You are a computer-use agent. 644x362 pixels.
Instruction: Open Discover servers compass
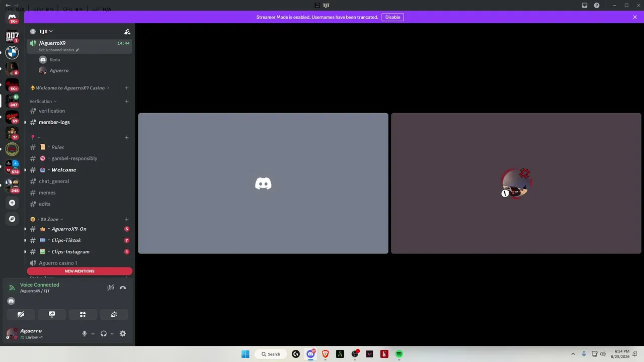[12, 219]
